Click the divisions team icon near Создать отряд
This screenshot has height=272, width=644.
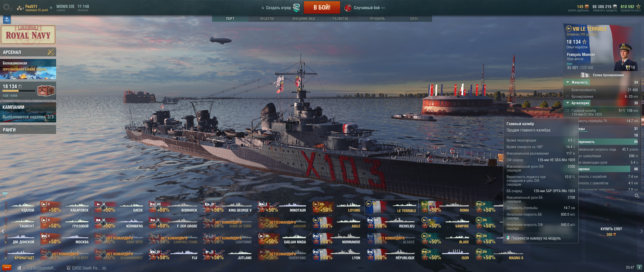point(297,8)
